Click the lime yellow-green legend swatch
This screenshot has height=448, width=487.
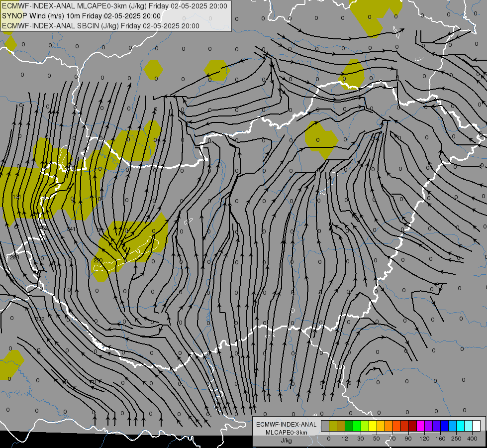pyautogui.click(x=365, y=426)
